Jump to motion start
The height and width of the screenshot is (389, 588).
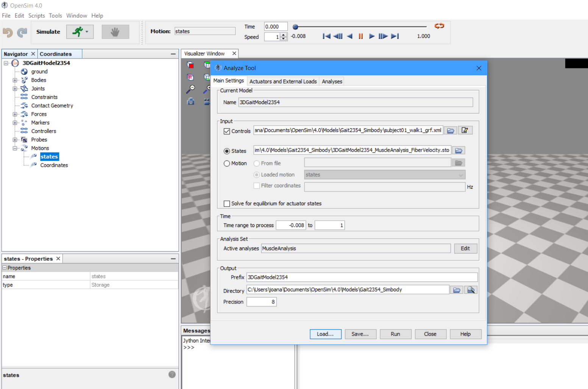point(326,36)
